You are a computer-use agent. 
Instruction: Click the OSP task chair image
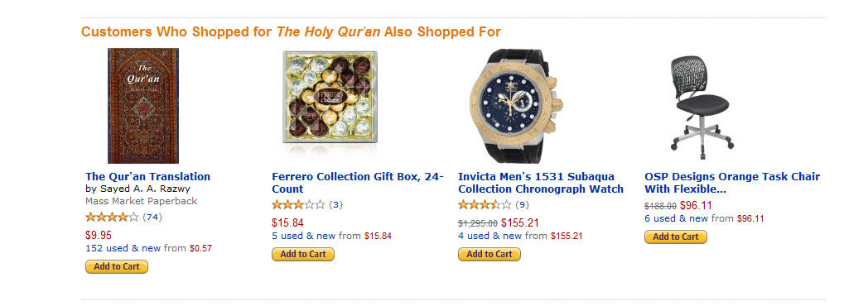point(702,103)
